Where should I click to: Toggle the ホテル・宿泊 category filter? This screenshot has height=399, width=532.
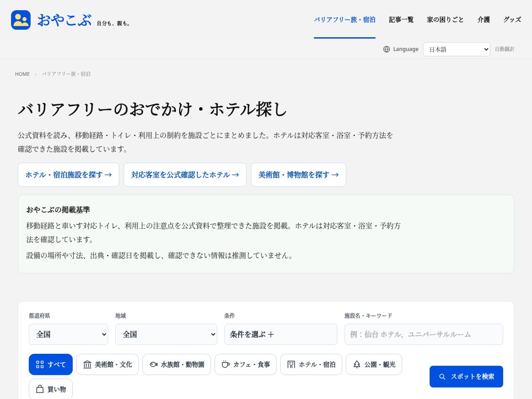[x=311, y=364]
